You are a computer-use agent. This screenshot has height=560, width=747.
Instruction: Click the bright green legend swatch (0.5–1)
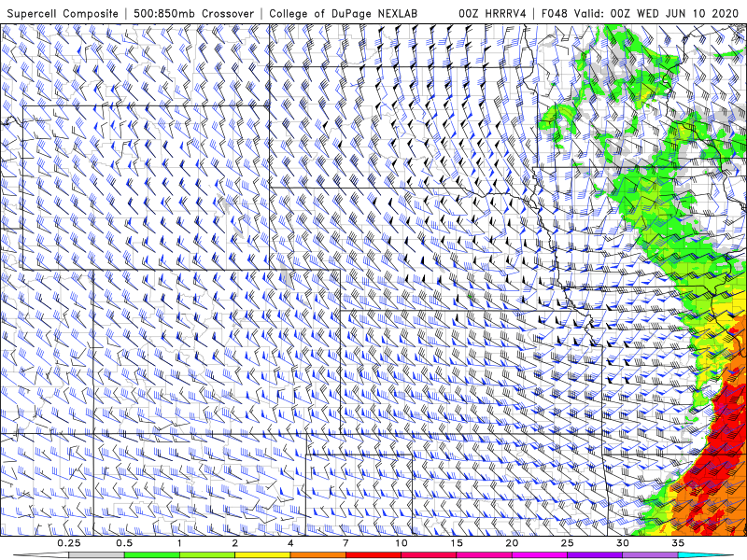152,555
